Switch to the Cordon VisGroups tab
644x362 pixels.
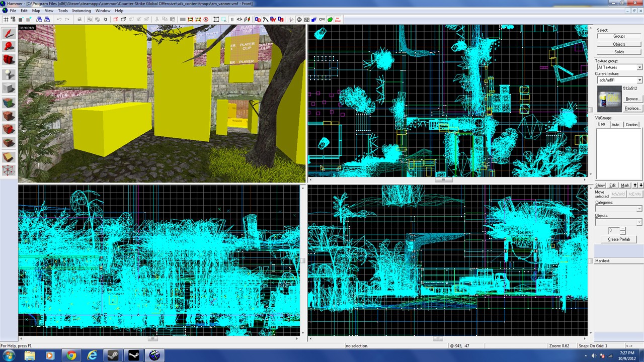pyautogui.click(x=631, y=125)
